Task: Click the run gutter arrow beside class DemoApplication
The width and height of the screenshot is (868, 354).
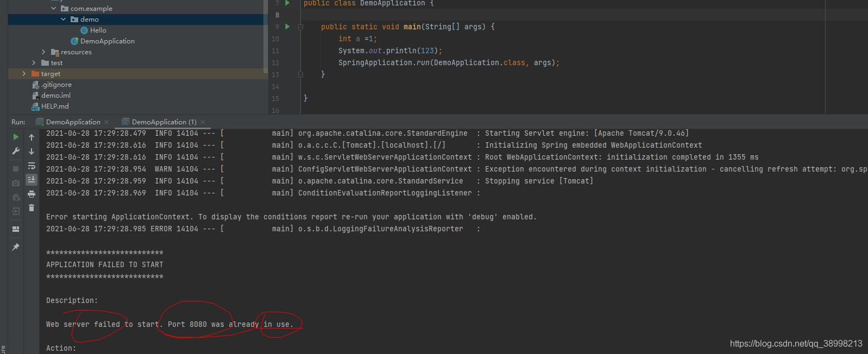Action: [287, 3]
